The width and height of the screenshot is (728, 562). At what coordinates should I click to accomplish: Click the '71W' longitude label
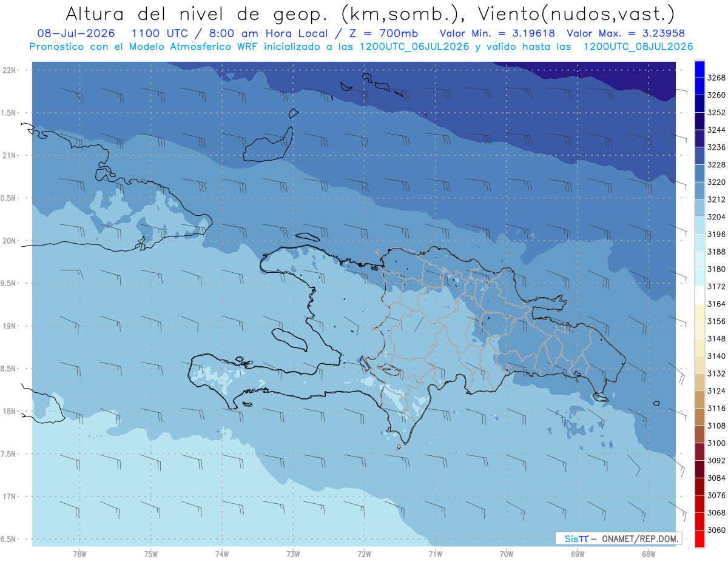435,554
